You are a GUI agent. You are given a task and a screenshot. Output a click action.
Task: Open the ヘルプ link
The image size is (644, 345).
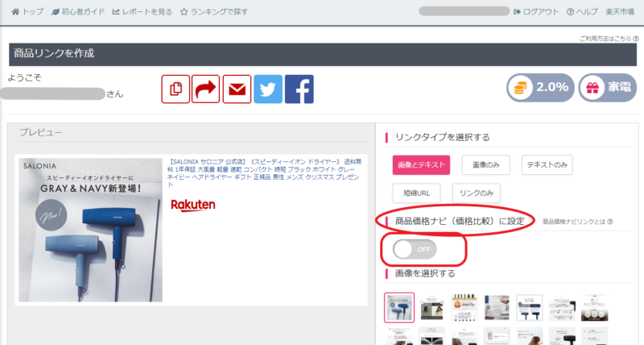[x=582, y=11]
